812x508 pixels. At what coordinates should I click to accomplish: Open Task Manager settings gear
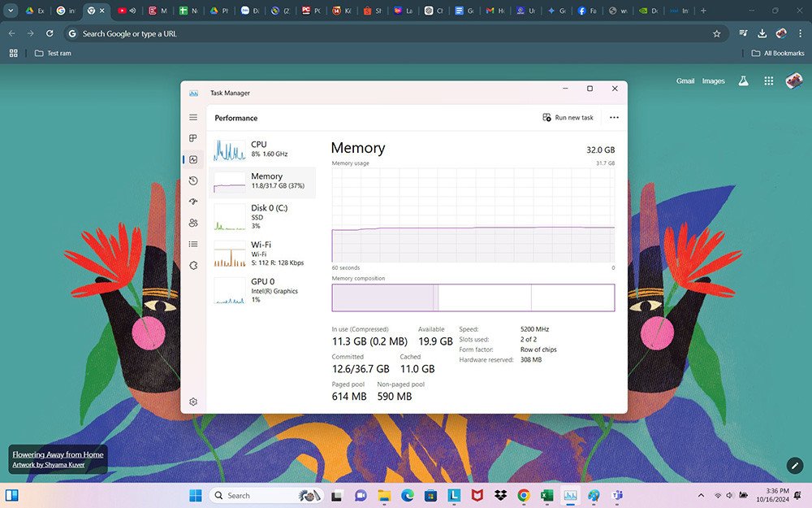tap(193, 402)
